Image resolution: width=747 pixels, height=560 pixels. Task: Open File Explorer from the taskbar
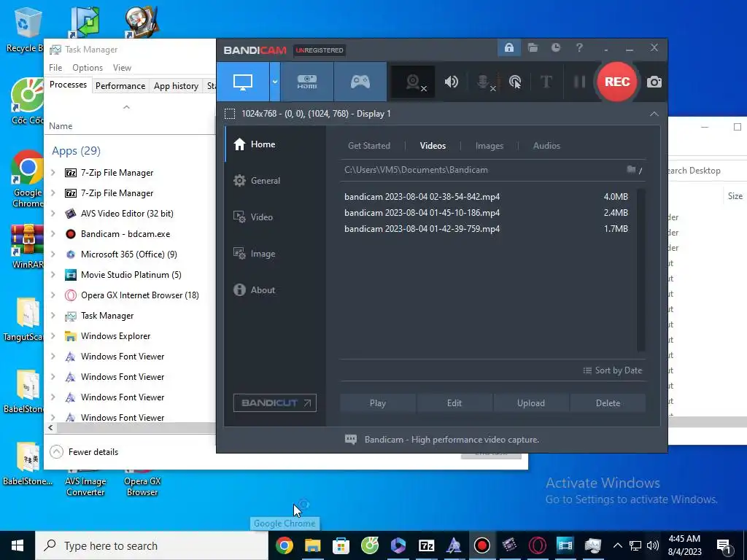(x=312, y=545)
